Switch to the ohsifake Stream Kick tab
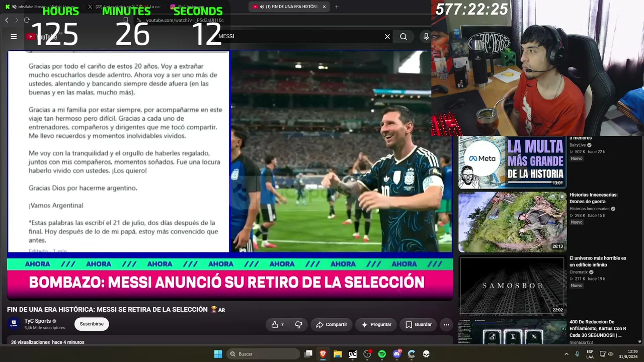 40,7
